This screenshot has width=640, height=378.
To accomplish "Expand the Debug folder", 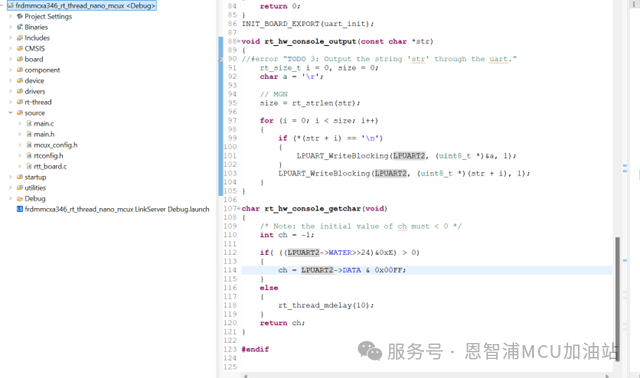I will coord(11,198).
